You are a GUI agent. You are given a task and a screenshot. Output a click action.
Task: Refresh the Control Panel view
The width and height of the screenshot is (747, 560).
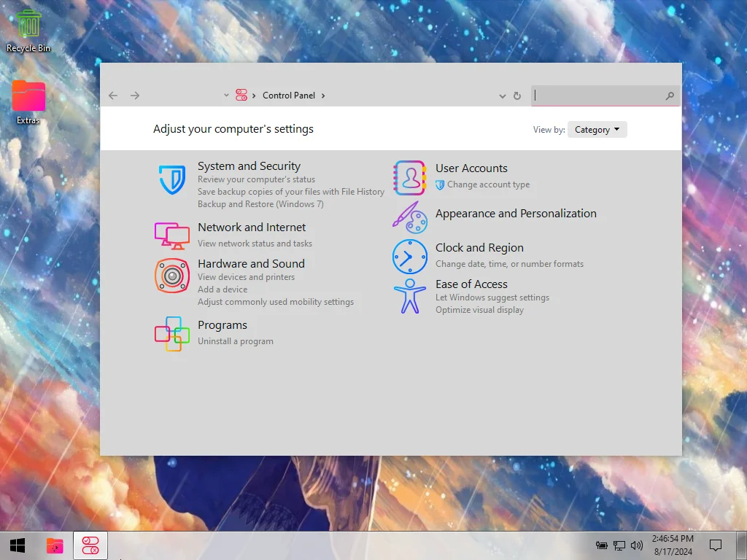tap(517, 96)
